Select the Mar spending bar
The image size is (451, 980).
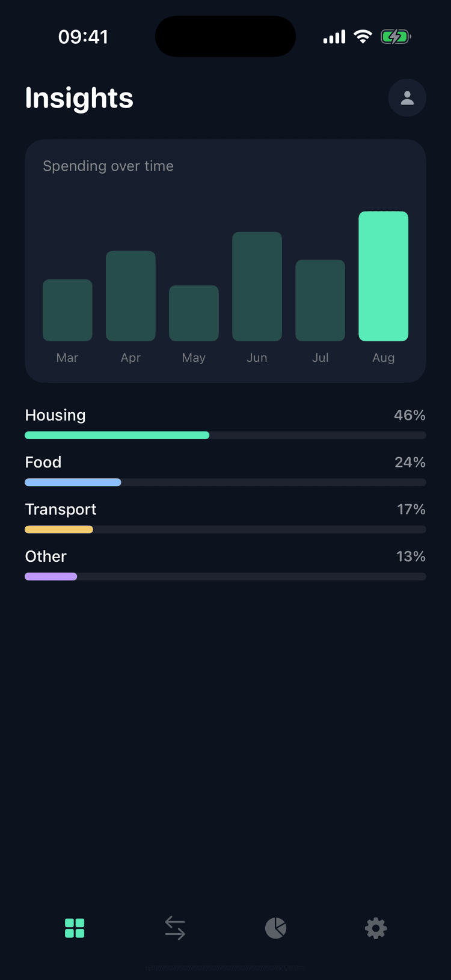coord(67,310)
